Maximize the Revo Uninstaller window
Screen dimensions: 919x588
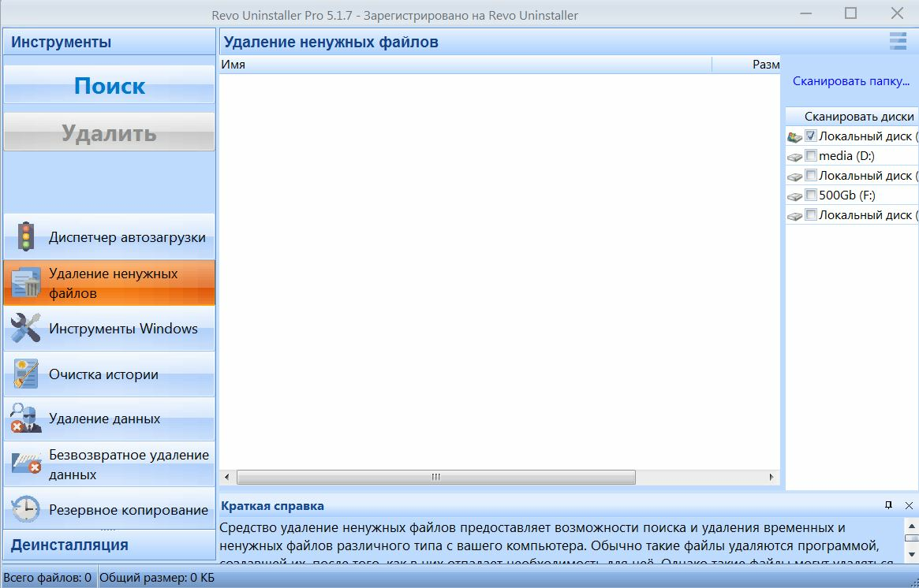click(x=850, y=13)
